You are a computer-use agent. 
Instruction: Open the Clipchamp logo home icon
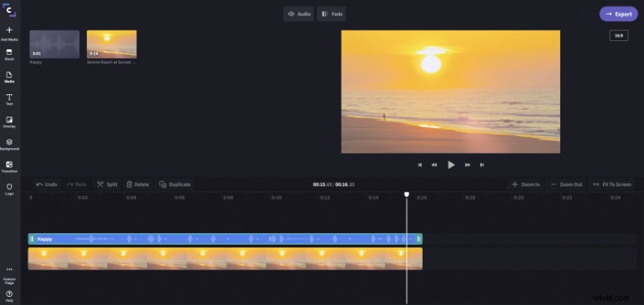9,11
